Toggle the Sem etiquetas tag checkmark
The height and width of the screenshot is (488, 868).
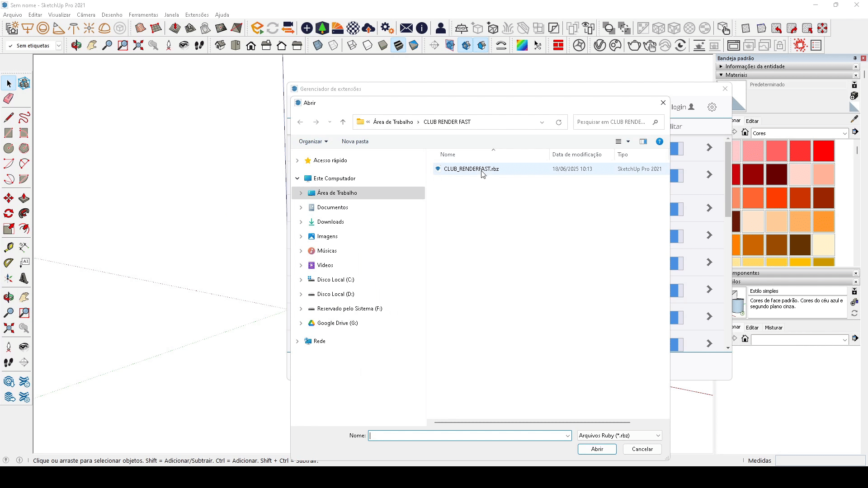(x=10, y=46)
